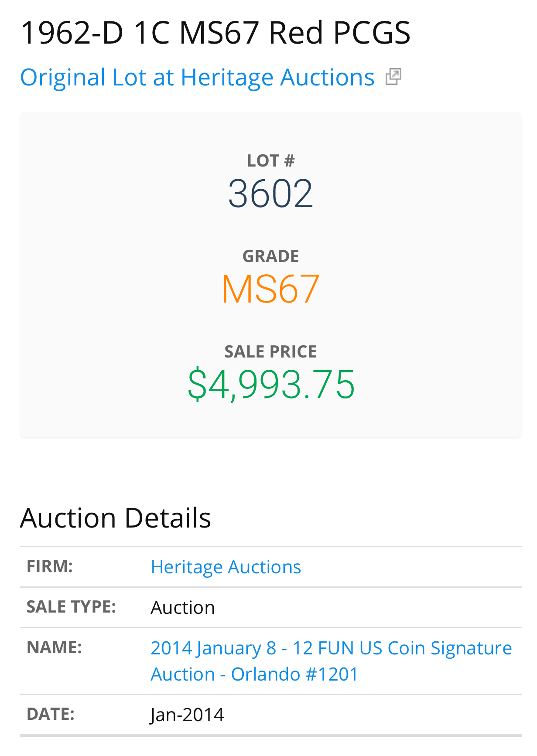
Task: Click the SALE TYPE: row label
Action: click(x=71, y=607)
